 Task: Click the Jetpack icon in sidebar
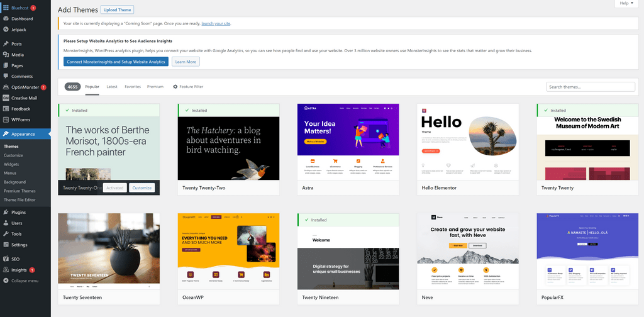(x=6, y=29)
